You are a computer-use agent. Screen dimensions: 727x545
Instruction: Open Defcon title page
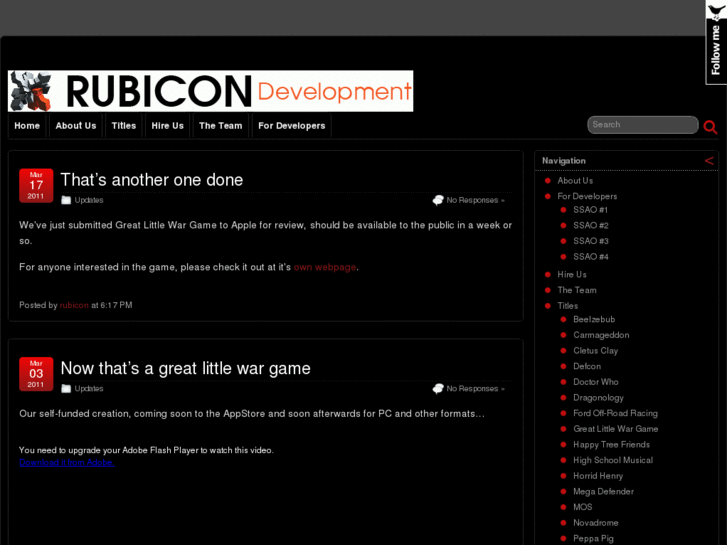tap(587, 366)
